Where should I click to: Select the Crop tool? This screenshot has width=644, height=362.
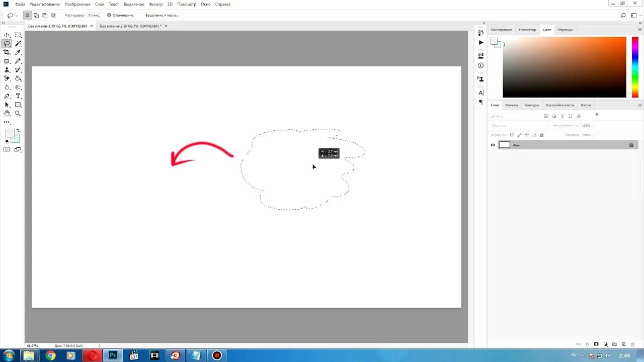tap(7, 52)
